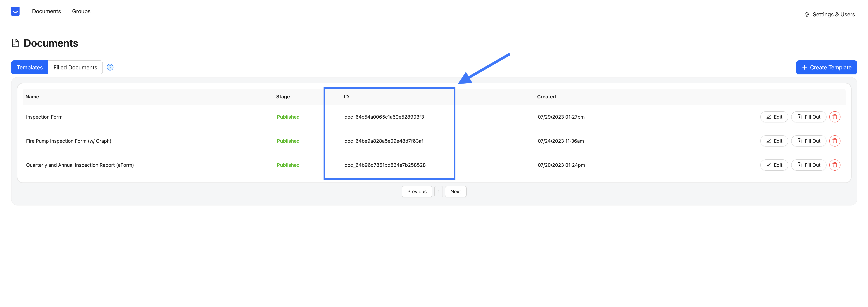Fill out the Inspection Form
Viewport: 868px width, 307px height.
[x=808, y=117]
